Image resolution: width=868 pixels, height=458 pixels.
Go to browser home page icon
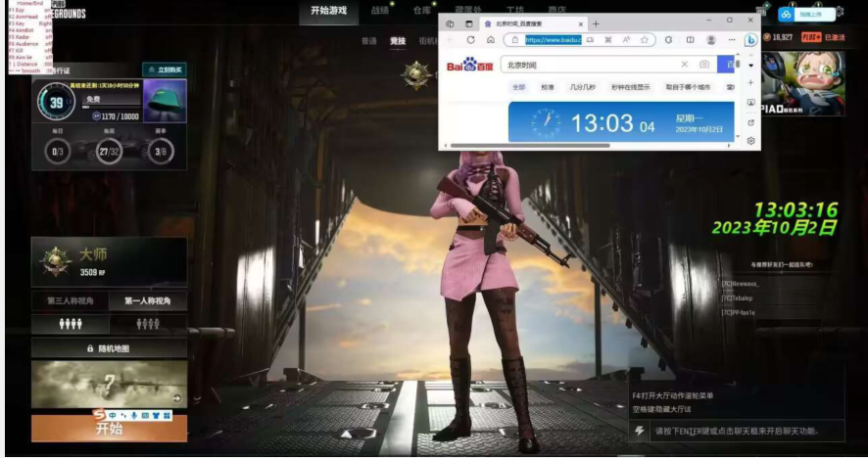pos(491,40)
